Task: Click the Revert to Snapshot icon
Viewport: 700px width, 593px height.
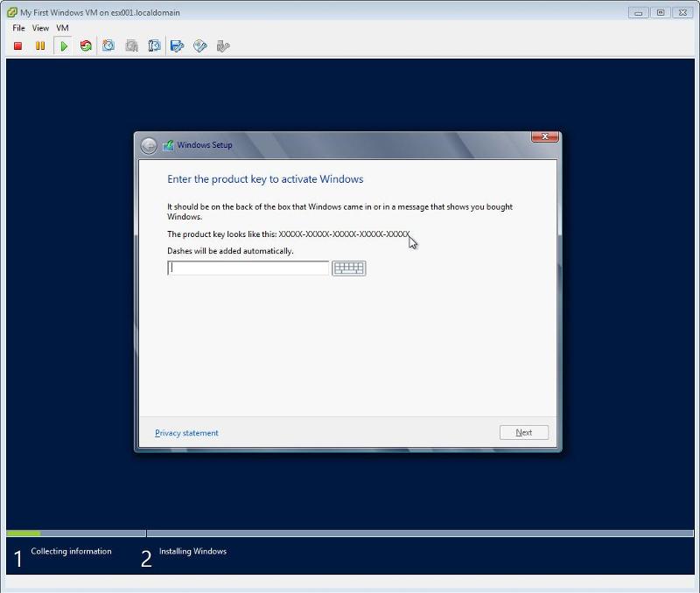Action: click(132, 46)
